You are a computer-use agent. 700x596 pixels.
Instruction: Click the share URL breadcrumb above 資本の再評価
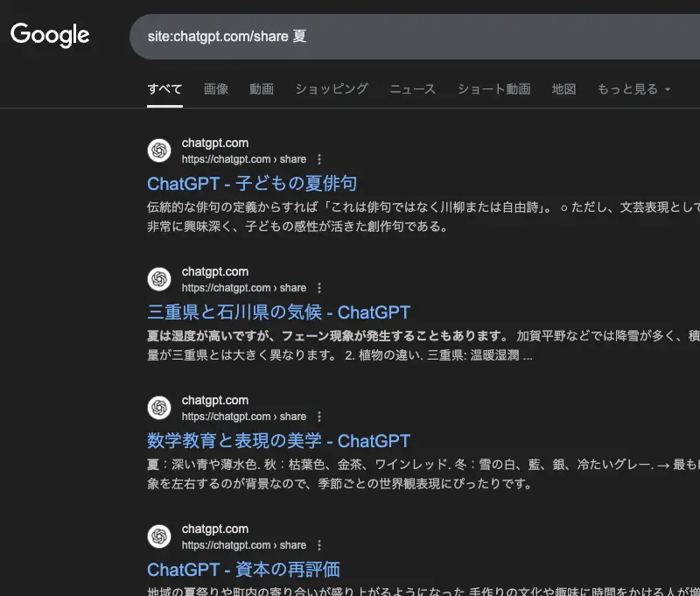244,545
